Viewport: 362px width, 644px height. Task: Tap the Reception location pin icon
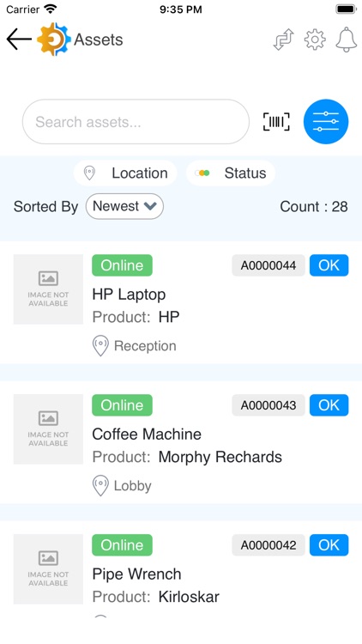pos(100,346)
